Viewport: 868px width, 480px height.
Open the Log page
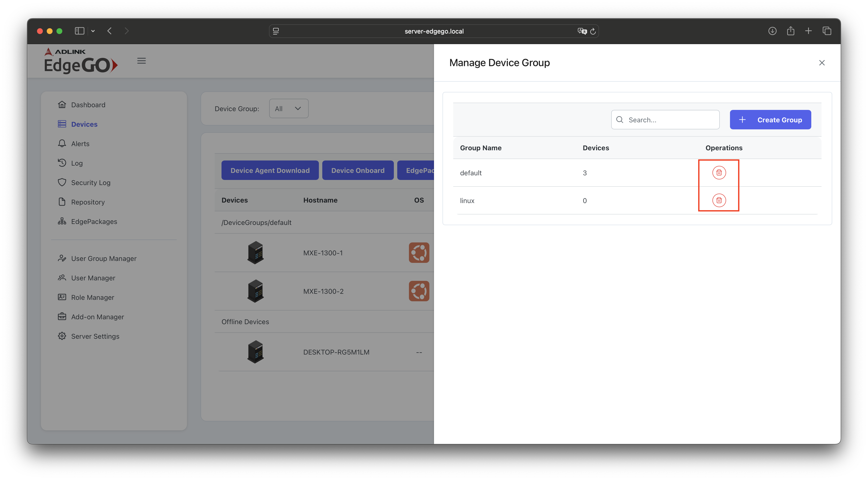pyautogui.click(x=76, y=163)
